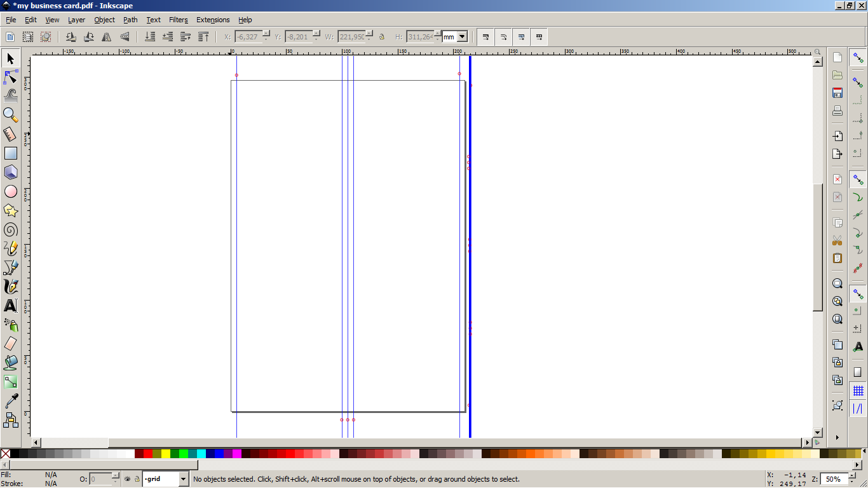Image resolution: width=868 pixels, height=488 pixels.
Task: Open the Path menu
Action: 130,20
